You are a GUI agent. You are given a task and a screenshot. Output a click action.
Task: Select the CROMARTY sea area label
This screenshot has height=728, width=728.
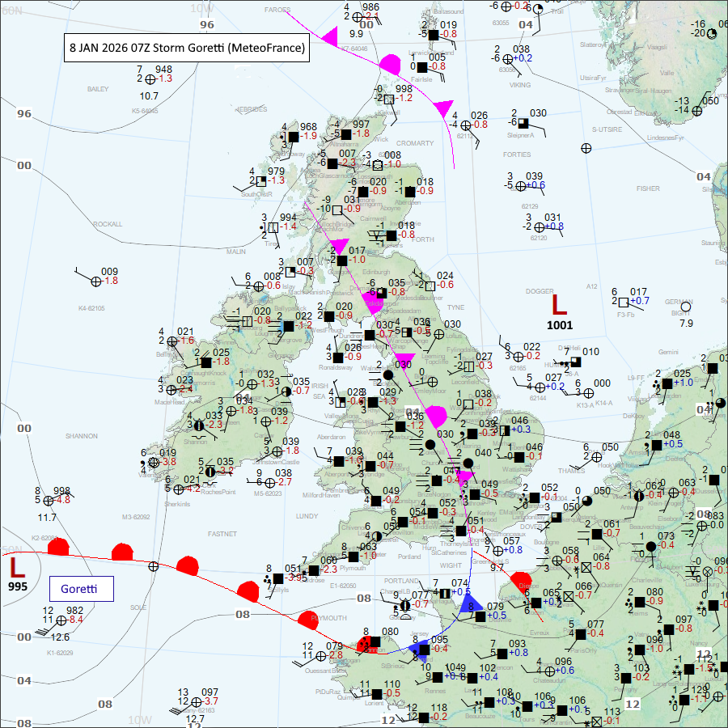tap(415, 143)
